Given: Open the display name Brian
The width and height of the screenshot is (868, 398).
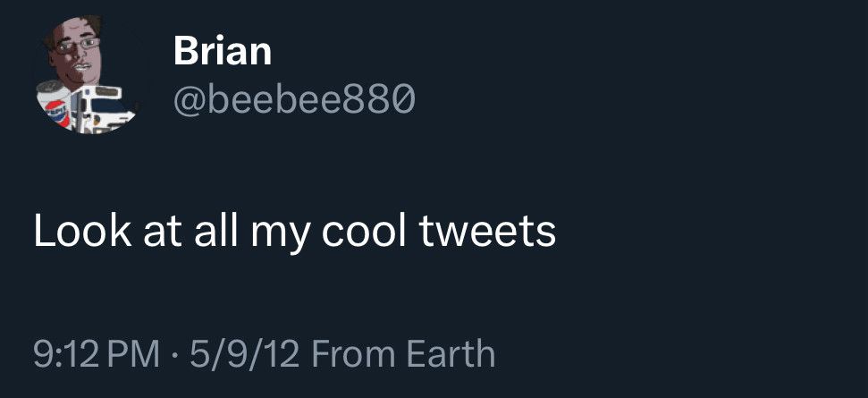Looking at the screenshot, I should 222,50.
